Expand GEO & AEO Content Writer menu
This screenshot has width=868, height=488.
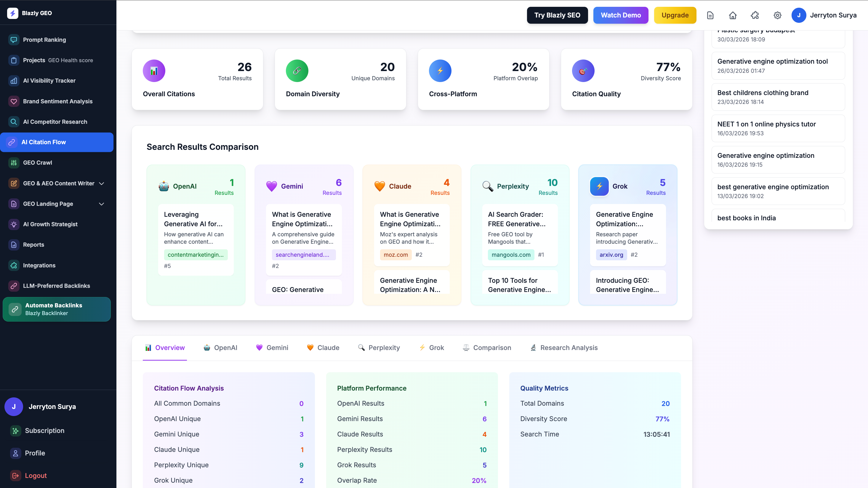click(101, 184)
